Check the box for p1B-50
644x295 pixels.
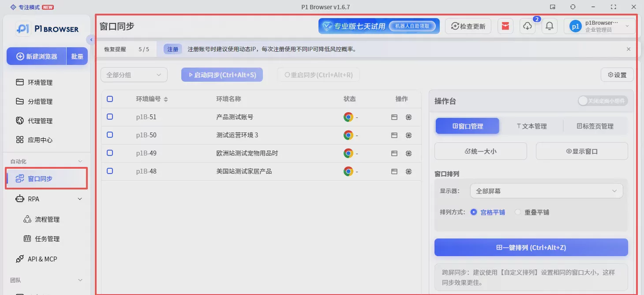[x=110, y=135]
